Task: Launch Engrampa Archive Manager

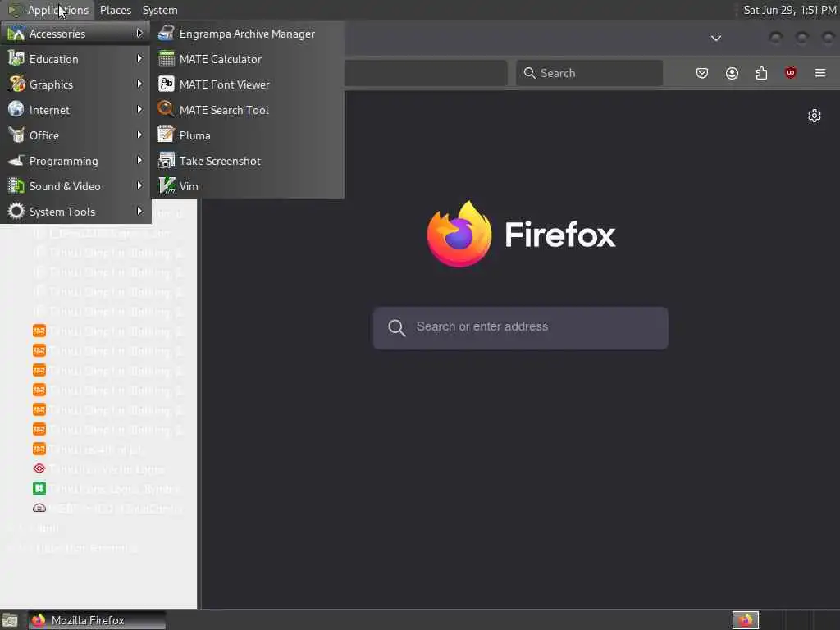Action: (248, 34)
